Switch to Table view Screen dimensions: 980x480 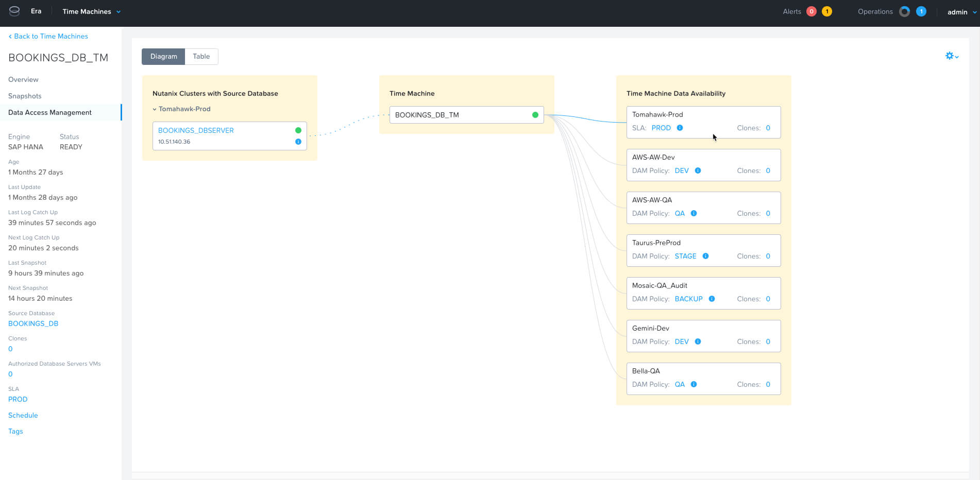coord(201,57)
